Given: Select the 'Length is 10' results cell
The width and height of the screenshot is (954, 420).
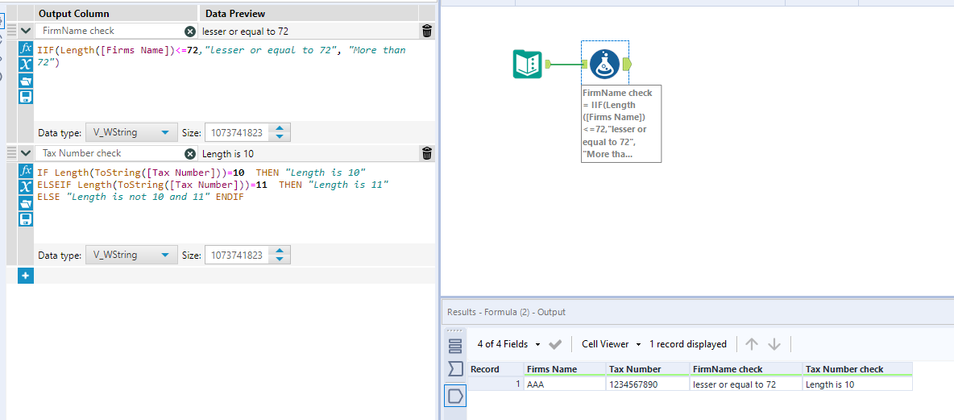Looking at the screenshot, I should [857, 384].
